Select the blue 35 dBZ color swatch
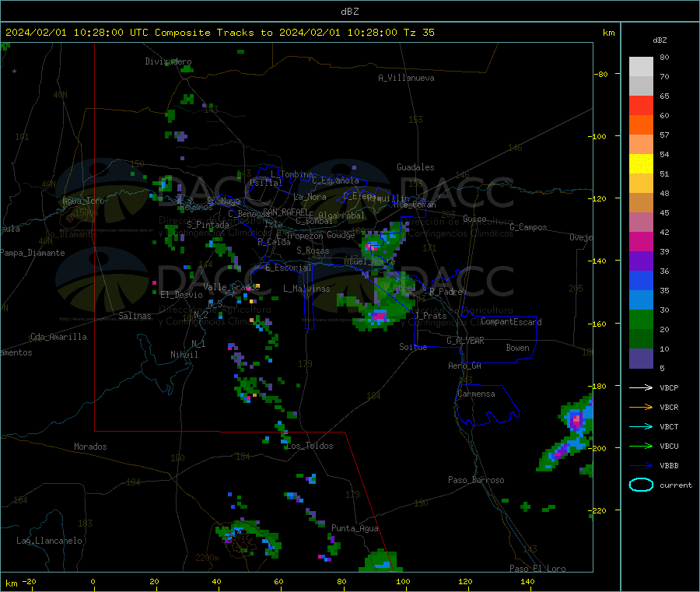This screenshot has height=592, width=700. (641, 280)
